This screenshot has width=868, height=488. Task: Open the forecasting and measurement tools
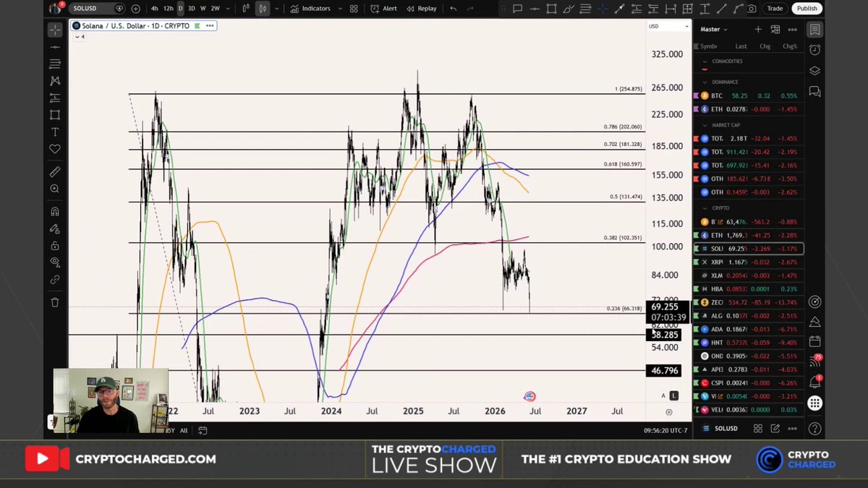55,98
